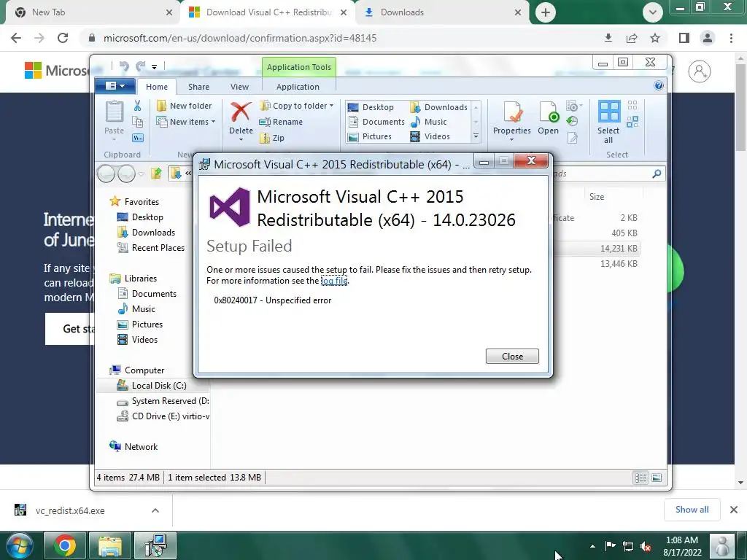Click the Chrome share icon

[x=632, y=38]
